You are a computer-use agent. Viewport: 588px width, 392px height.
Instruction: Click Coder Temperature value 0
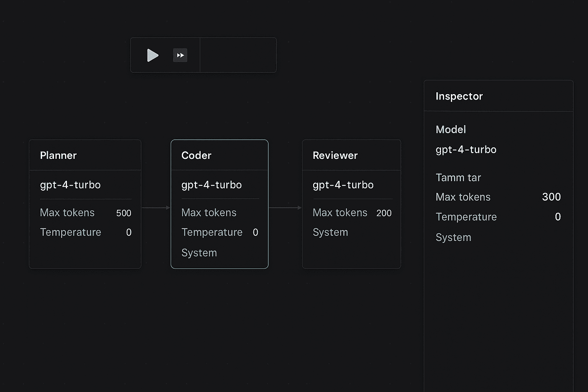coord(255,232)
